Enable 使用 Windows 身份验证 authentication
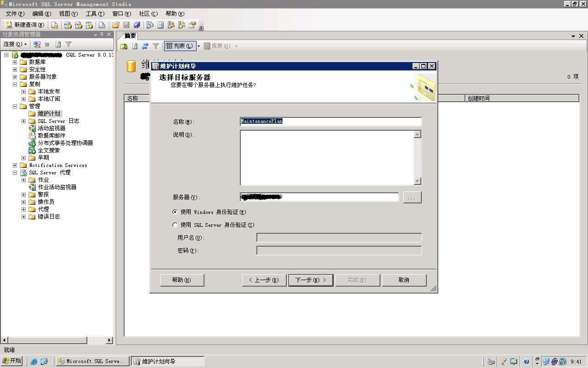The width and height of the screenshot is (588, 368). click(x=175, y=212)
